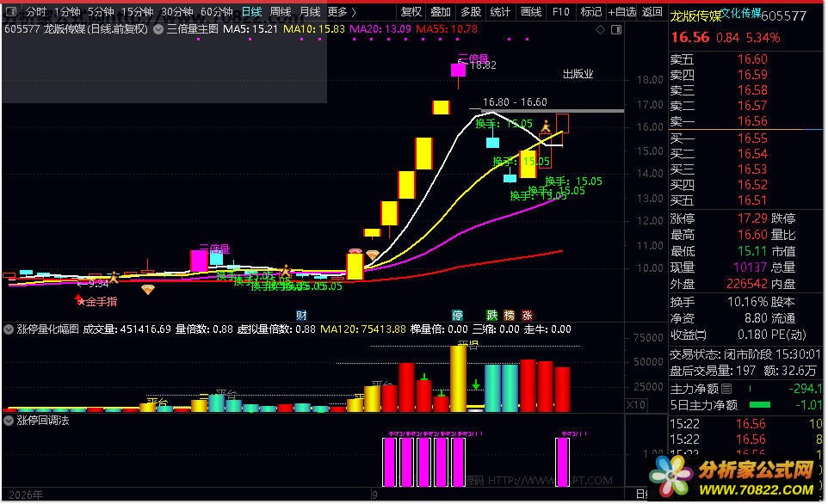The width and height of the screenshot is (828, 504).
Task: Expand the 涨停回调法 indicator dropdown
Action: click(x=9, y=421)
